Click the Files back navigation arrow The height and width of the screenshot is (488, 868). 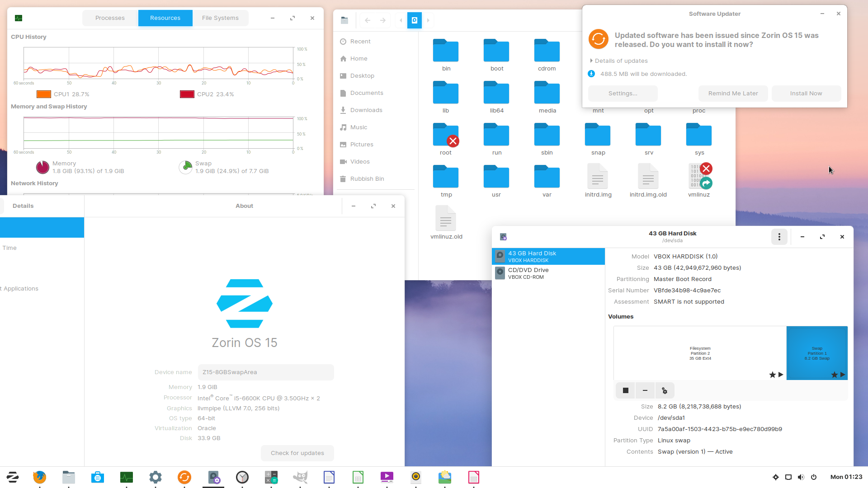[368, 20]
